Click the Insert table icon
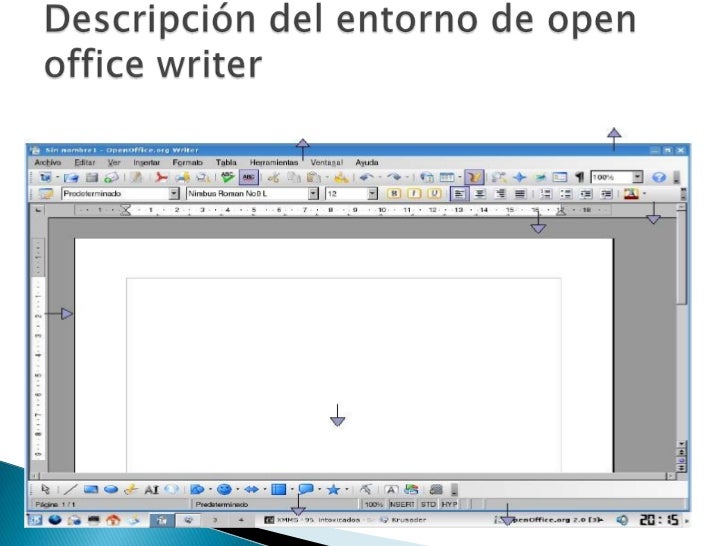 tap(447, 177)
